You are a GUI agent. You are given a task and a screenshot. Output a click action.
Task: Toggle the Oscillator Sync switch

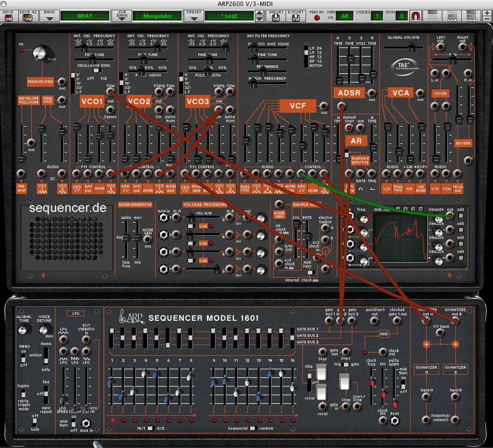pyautogui.click(x=97, y=71)
